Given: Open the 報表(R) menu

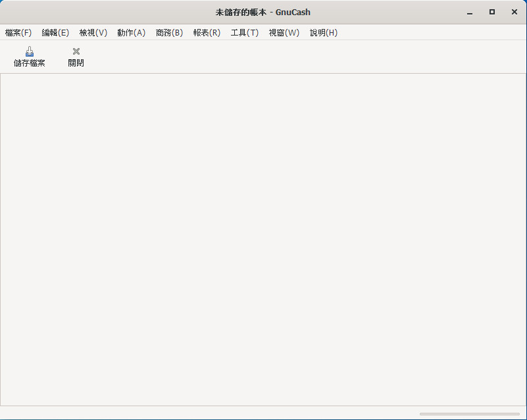Looking at the screenshot, I should pos(207,33).
